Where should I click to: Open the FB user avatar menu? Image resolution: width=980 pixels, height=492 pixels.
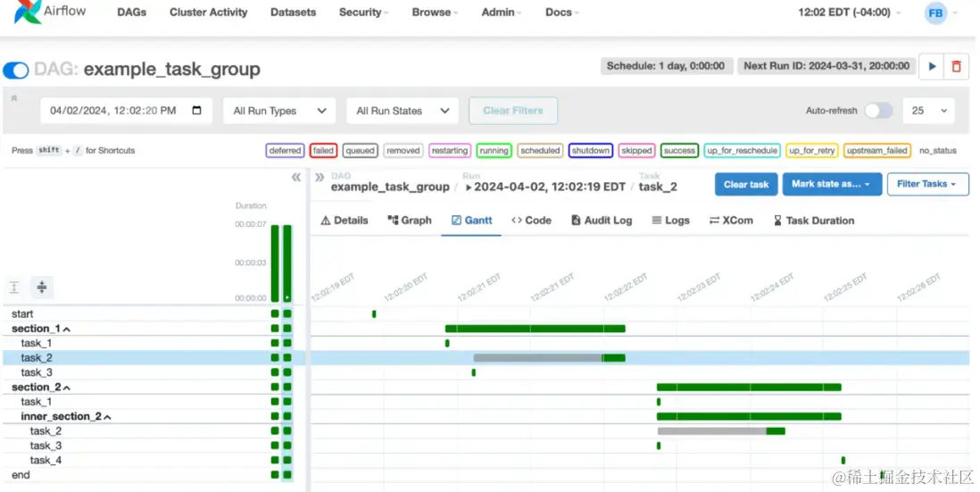(935, 13)
